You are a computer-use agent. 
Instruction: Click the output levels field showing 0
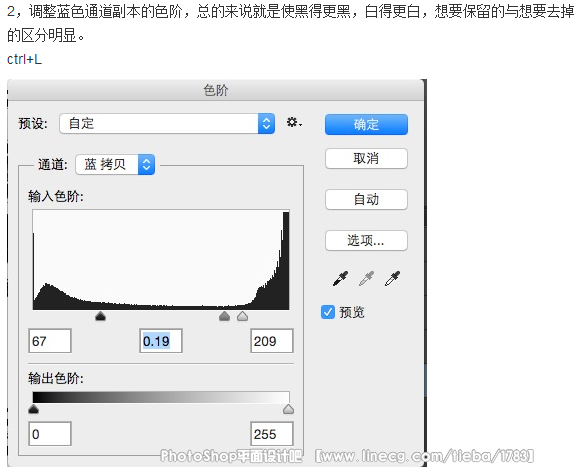(x=50, y=434)
